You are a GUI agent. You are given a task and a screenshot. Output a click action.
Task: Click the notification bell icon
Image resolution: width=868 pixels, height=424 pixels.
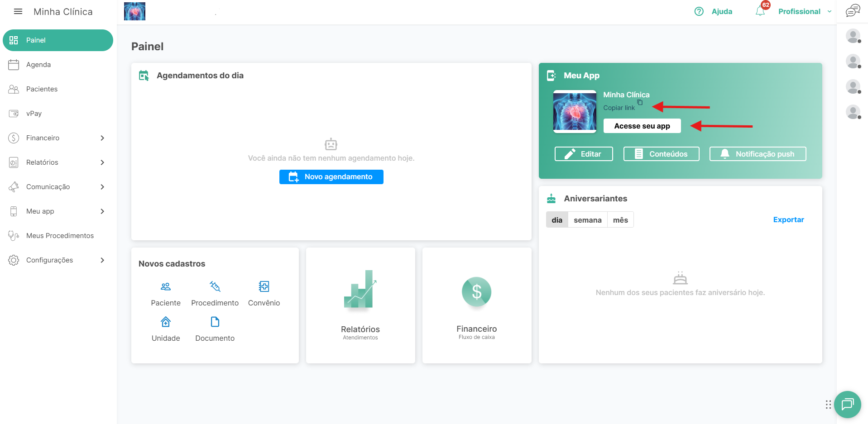pos(760,11)
